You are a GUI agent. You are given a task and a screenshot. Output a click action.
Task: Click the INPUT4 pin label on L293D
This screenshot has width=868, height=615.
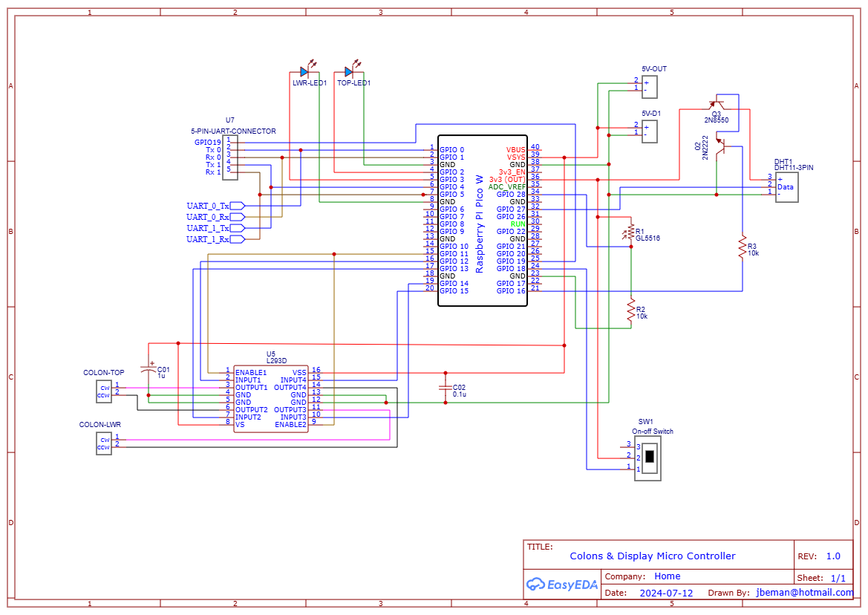(293, 380)
